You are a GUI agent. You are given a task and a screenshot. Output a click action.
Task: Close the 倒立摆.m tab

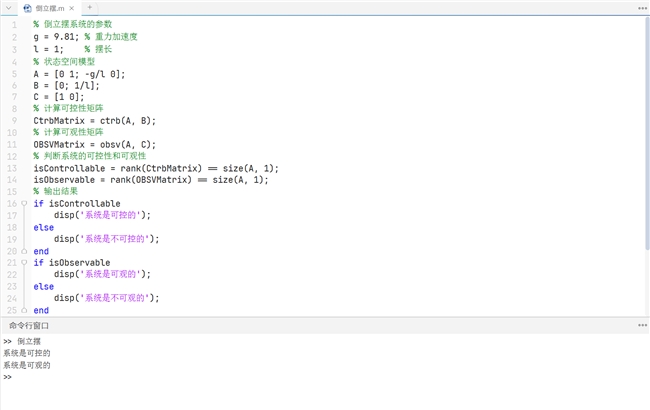coord(72,8)
